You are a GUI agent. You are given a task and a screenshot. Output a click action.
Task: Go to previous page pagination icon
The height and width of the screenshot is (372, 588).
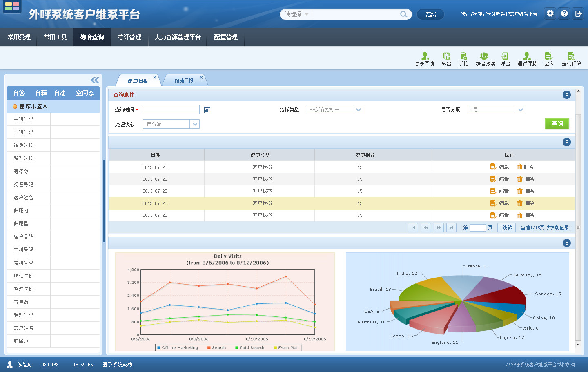click(426, 227)
